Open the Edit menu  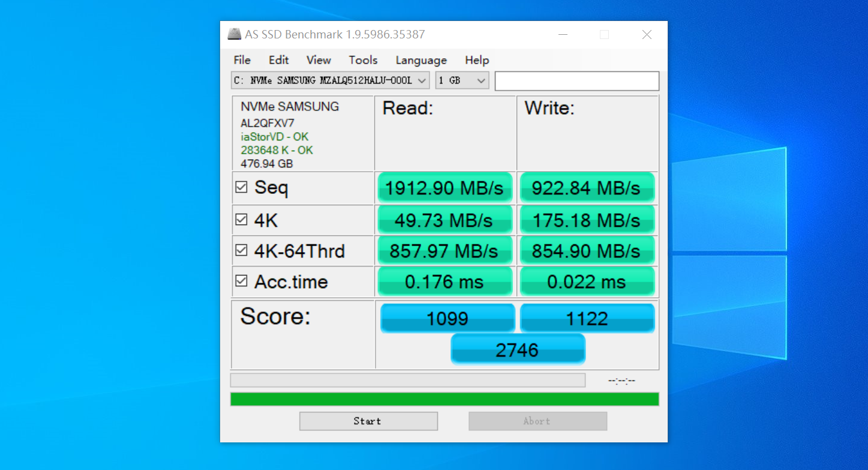coord(278,60)
